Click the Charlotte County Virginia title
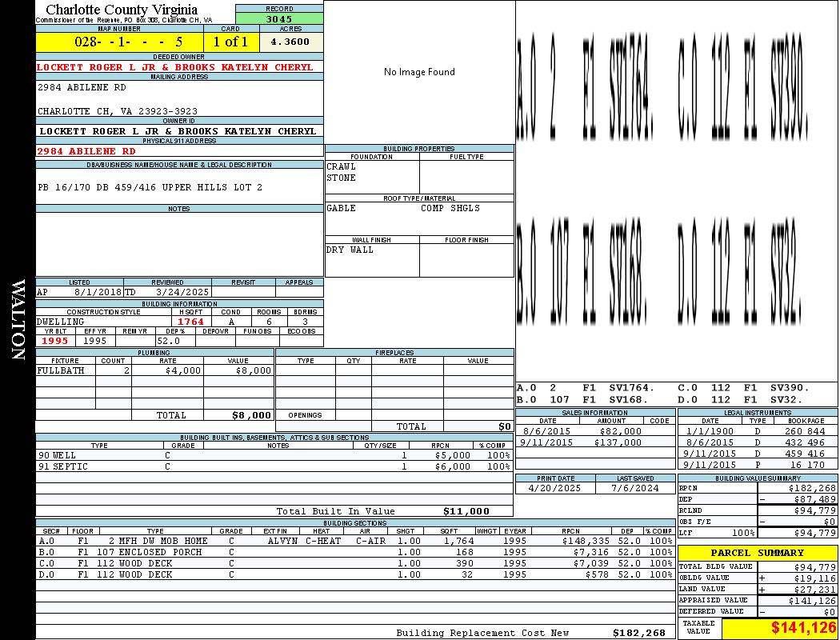 (122, 10)
